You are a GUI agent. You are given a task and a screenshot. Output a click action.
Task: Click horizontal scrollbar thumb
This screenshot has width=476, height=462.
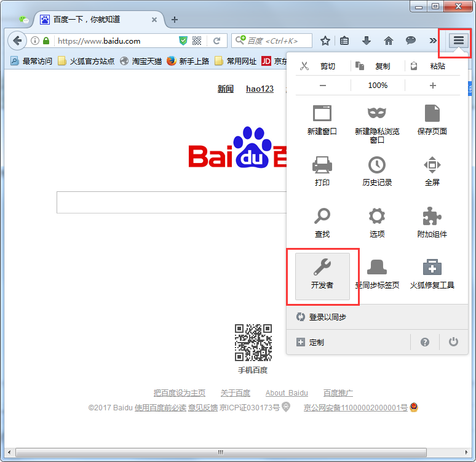pyautogui.click(x=221, y=452)
